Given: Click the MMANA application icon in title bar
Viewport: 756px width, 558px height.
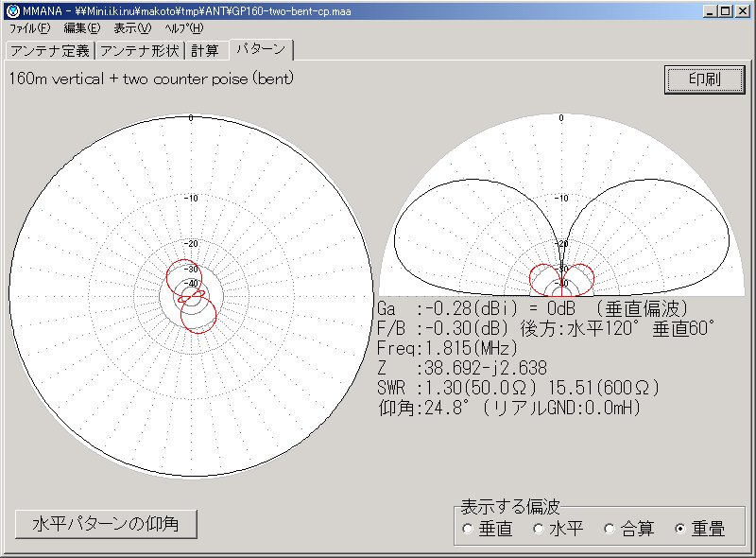Looking at the screenshot, I should [11, 10].
